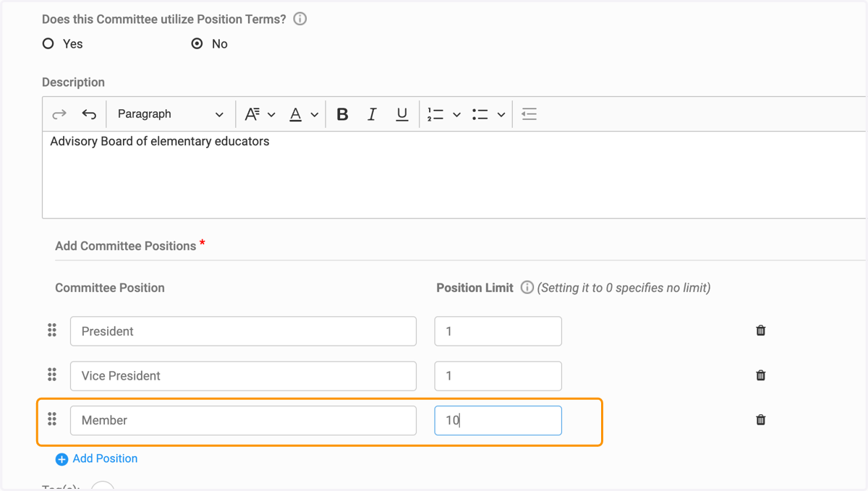Click the 'Description' field label
Image resolution: width=868 pixels, height=491 pixels.
[73, 82]
